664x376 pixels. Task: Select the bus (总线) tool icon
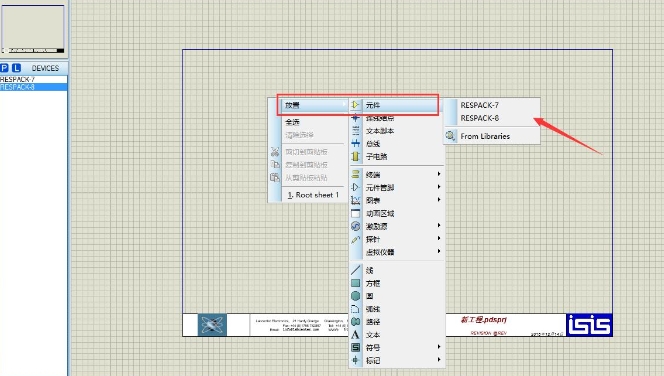(x=355, y=144)
